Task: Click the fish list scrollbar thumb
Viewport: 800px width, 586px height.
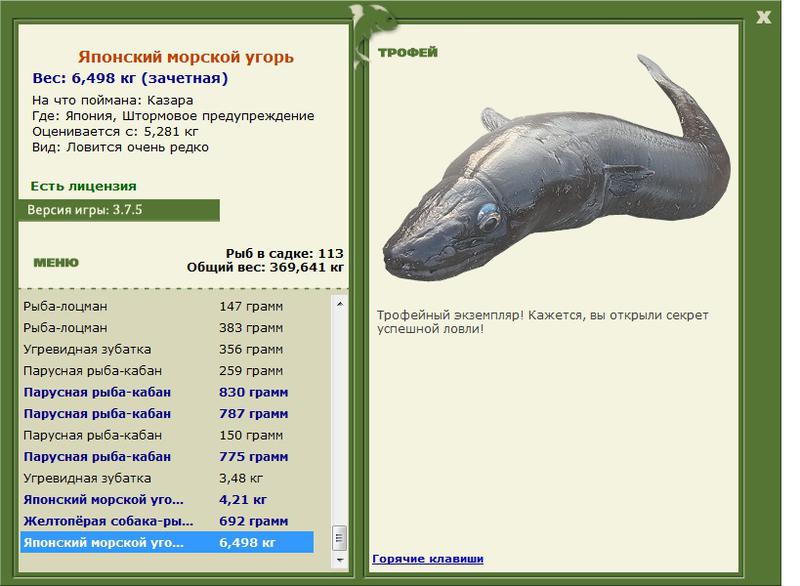Action: coord(340,538)
